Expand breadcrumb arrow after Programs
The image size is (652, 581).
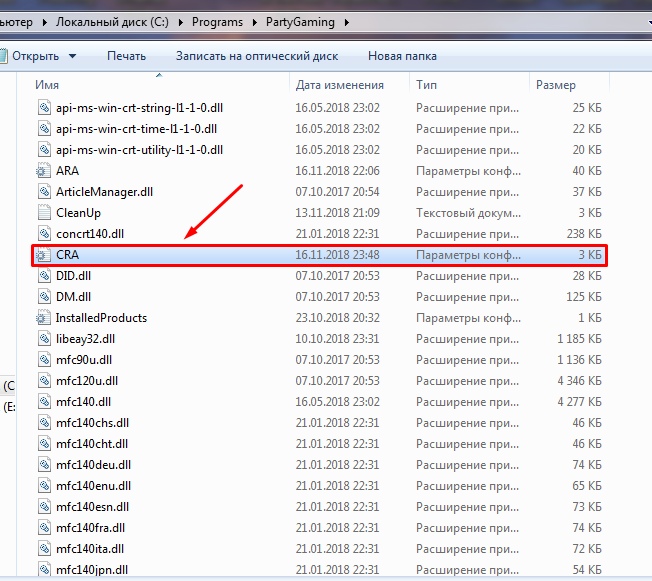(254, 22)
